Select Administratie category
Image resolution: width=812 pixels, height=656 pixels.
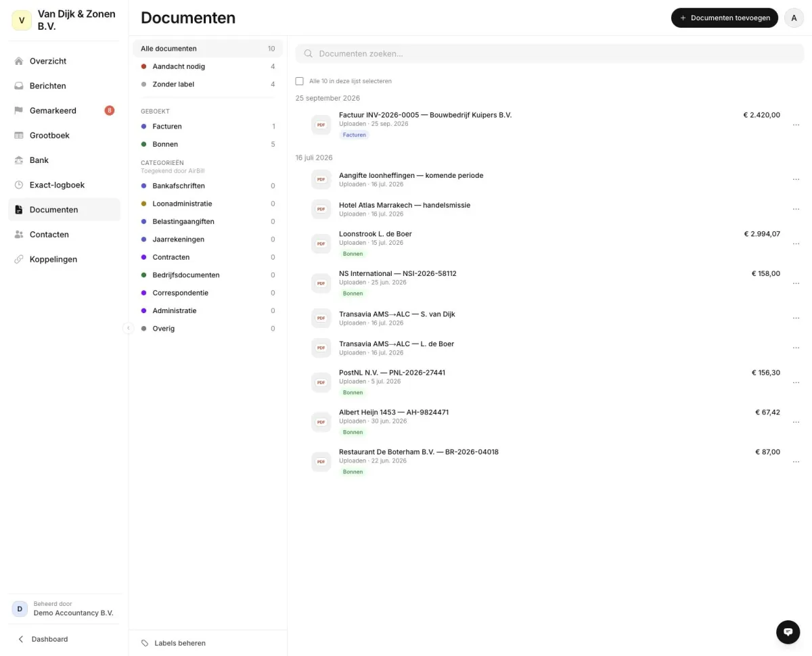pyautogui.click(x=208, y=310)
